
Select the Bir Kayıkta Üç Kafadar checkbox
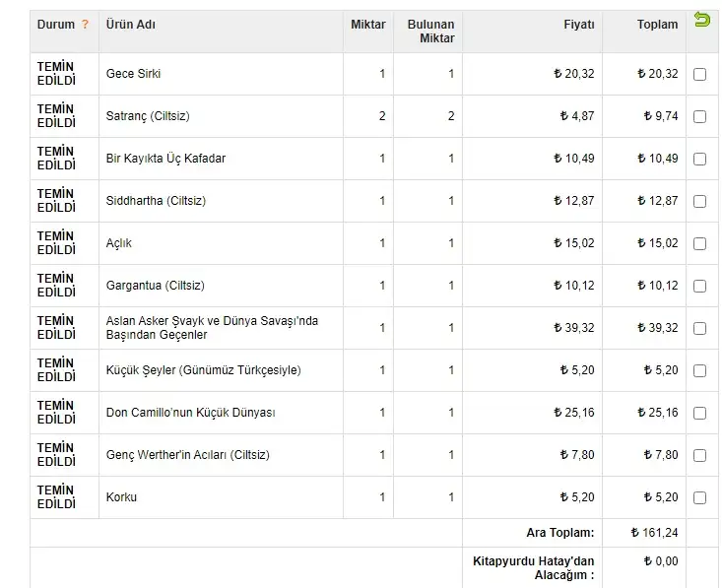coord(700,159)
